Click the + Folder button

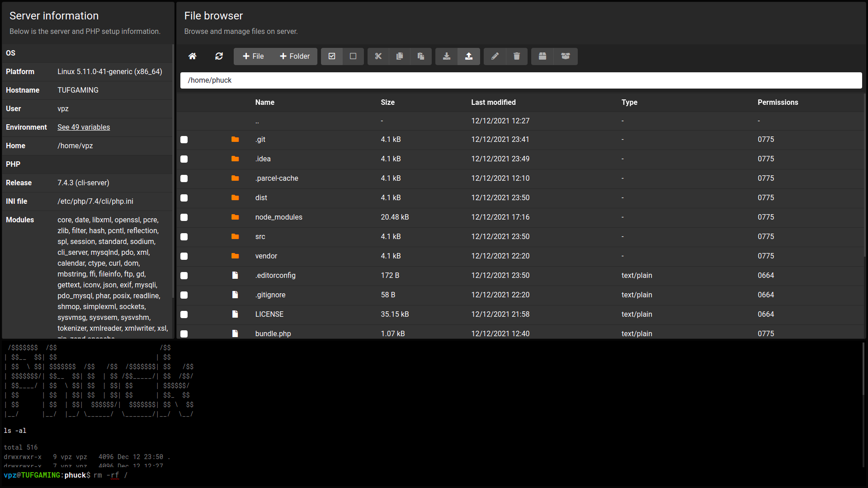coord(295,56)
